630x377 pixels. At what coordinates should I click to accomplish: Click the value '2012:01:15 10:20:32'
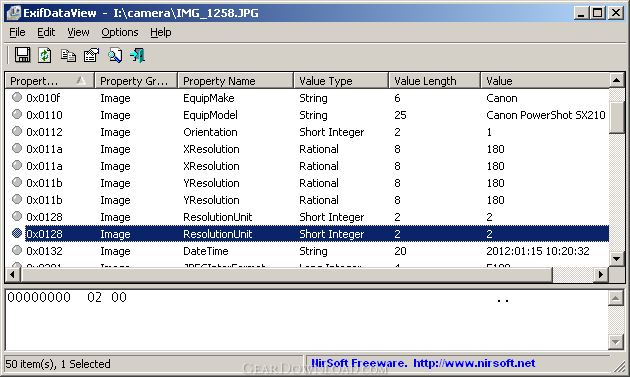coord(538,251)
